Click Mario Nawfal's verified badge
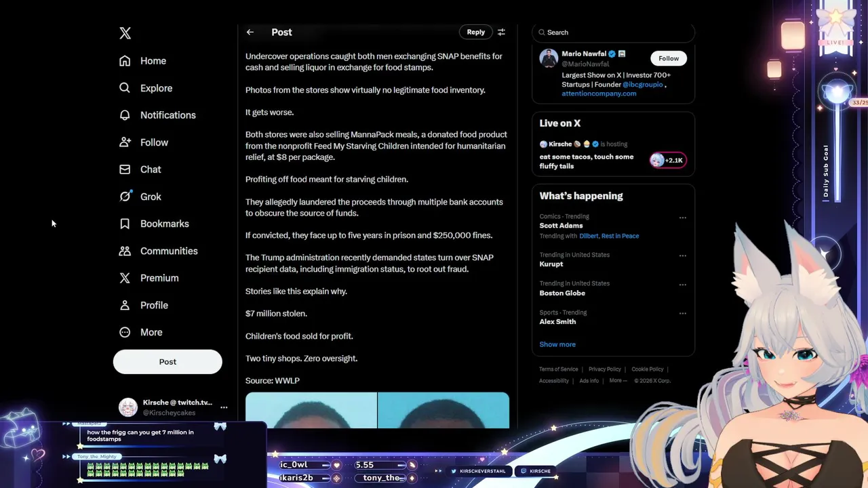Viewport: 868px width, 488px height. coord(612,54)
